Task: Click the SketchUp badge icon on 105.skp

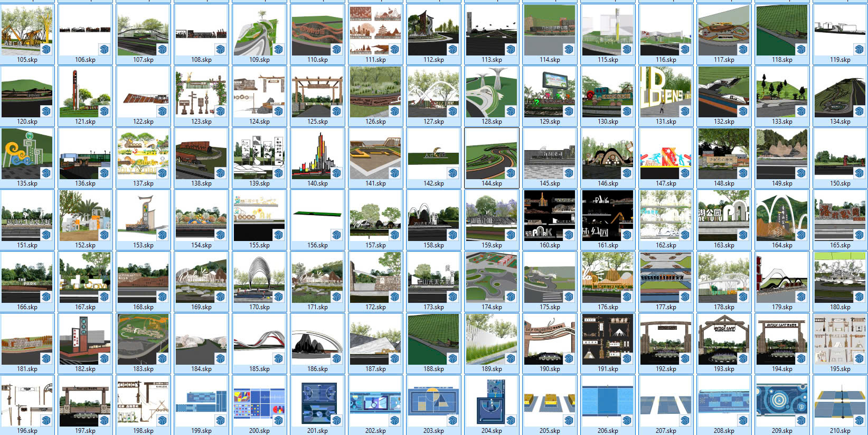Action: tap(46, 50)
